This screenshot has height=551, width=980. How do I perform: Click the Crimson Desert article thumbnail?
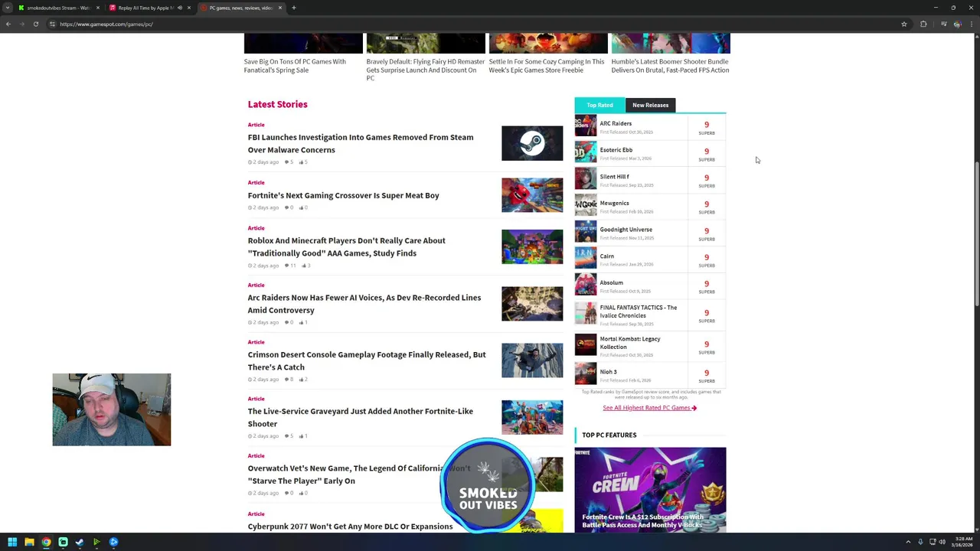[x=532, y=360]
